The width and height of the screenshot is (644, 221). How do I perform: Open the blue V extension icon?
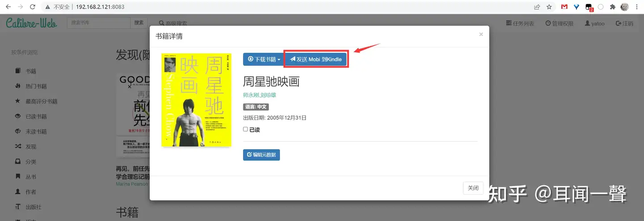coord(576,7)
